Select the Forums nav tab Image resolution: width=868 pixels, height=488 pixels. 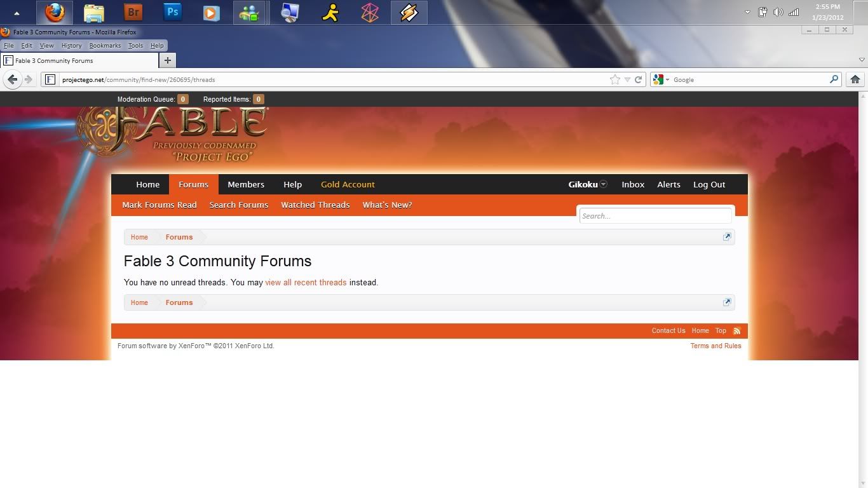click(x=194, y=184)
